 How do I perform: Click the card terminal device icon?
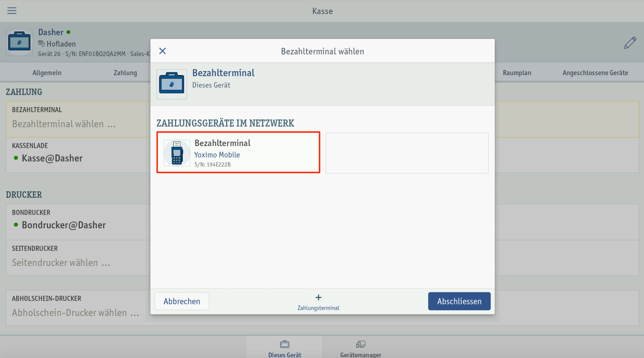coord(177,153)
